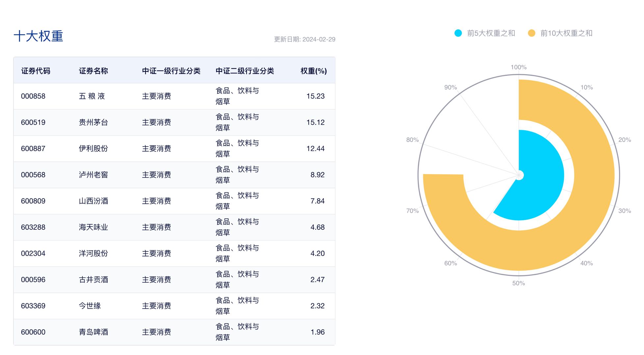Toggle the 前5大权重之和 legend dot
The height and width of the screenshot is (355, 644).
point(458,33)
